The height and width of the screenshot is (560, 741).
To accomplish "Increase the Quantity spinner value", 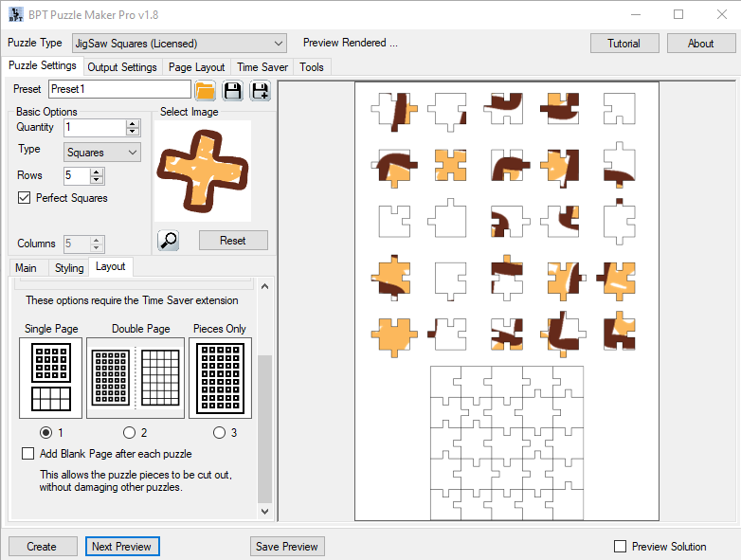I will [x=133, y=123].
